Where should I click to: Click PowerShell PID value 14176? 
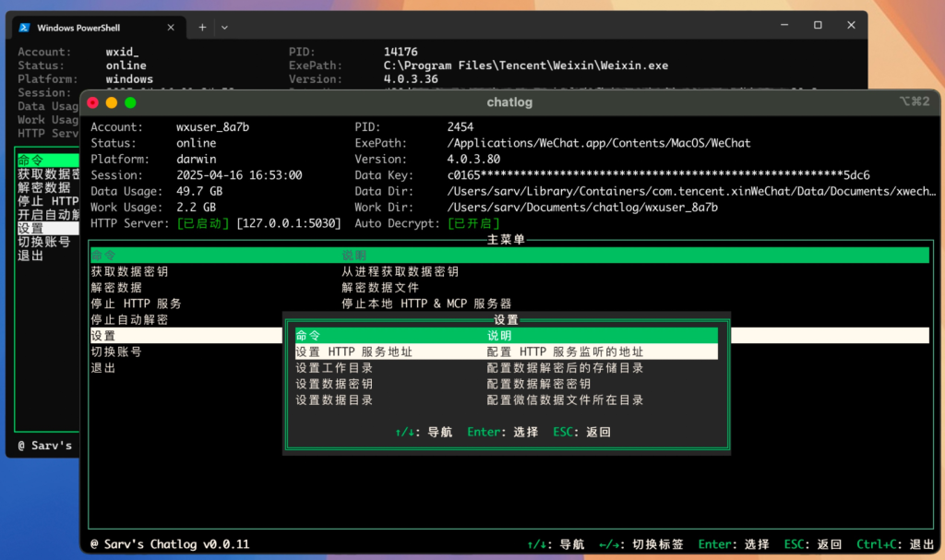[401, 52]
